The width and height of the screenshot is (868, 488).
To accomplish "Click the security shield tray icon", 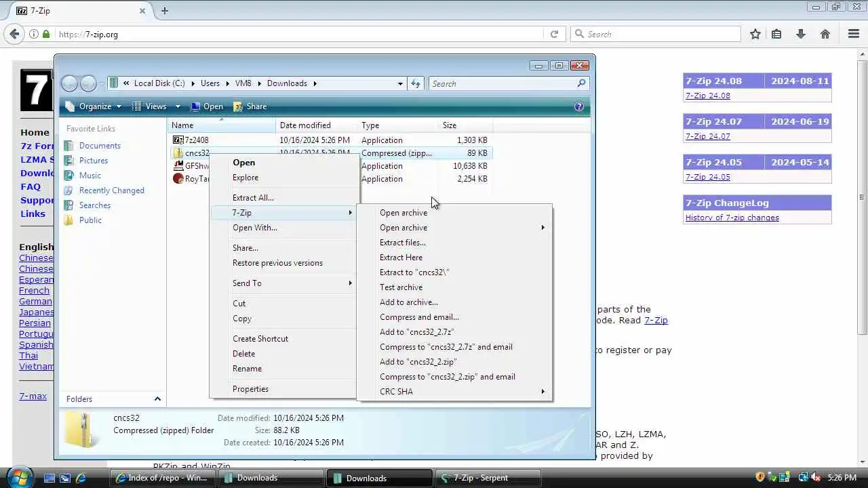I will click(x=760, y=478).
